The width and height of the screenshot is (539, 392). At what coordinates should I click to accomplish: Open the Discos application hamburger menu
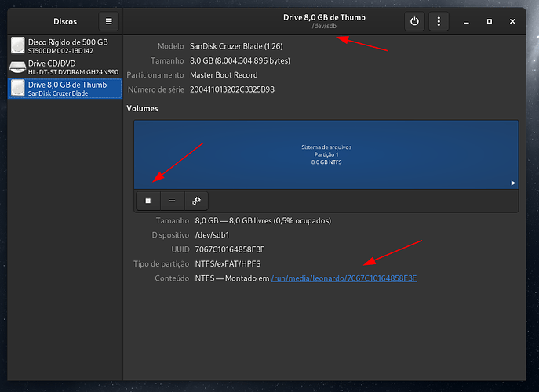[109, 21]
